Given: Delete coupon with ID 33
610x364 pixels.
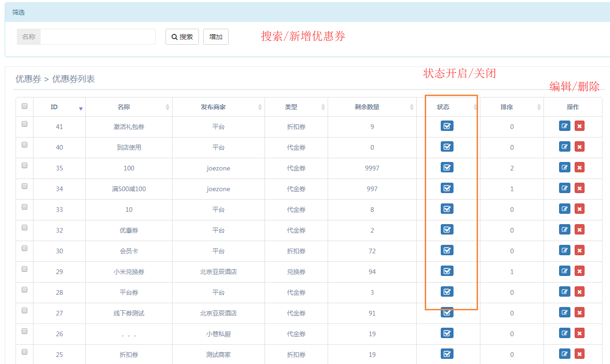Looking at the screenshot, I should click(x=579, y=209).
